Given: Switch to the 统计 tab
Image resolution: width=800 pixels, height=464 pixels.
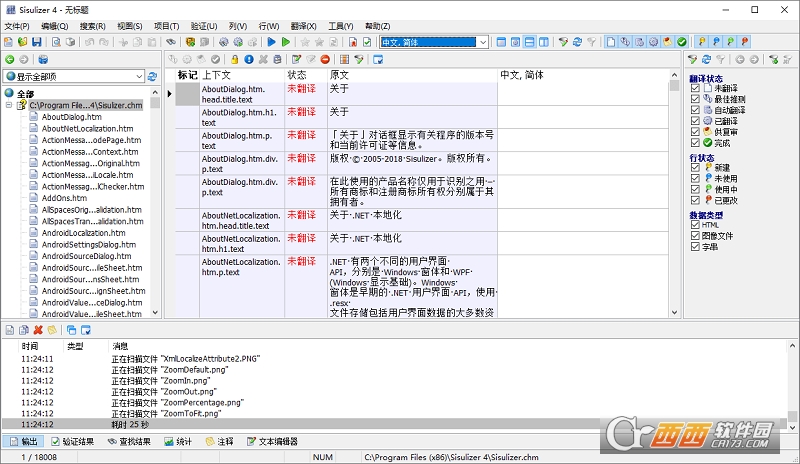Looking at the screenshot, I should [178, 442].
